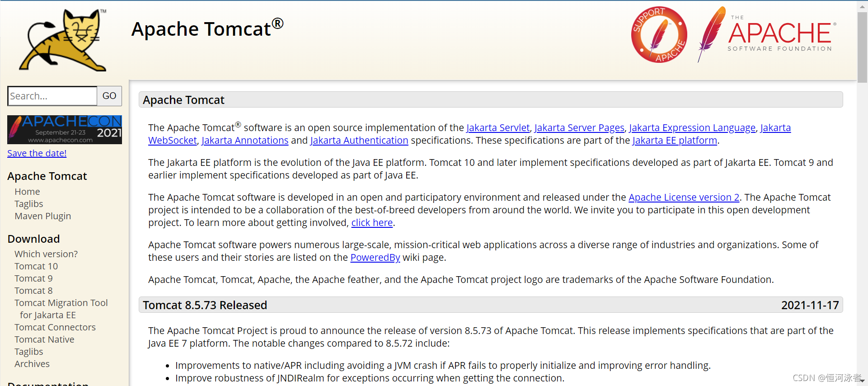Follow the Jakarta Server Pages link

[579, 128]
